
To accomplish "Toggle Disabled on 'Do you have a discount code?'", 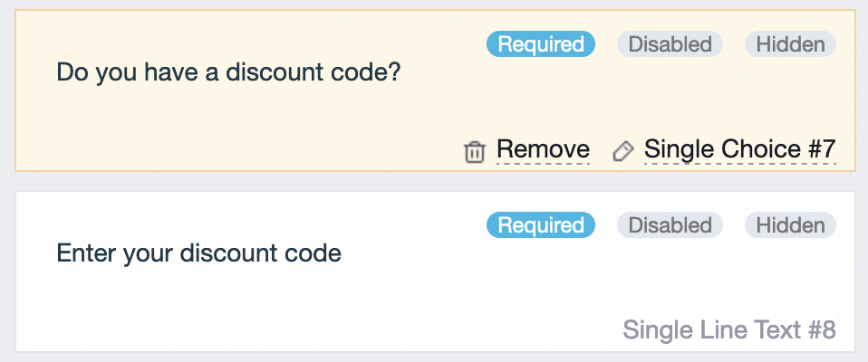I will tap(670, 44).
